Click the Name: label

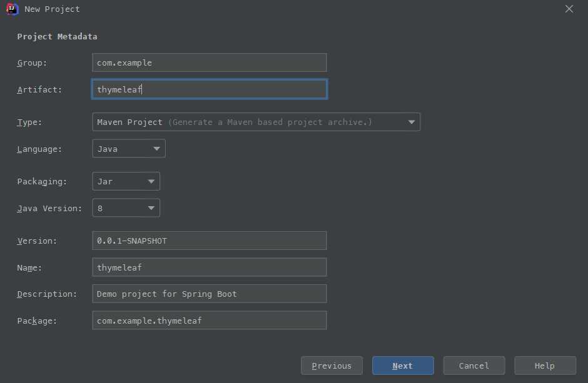tap(29, 267)
